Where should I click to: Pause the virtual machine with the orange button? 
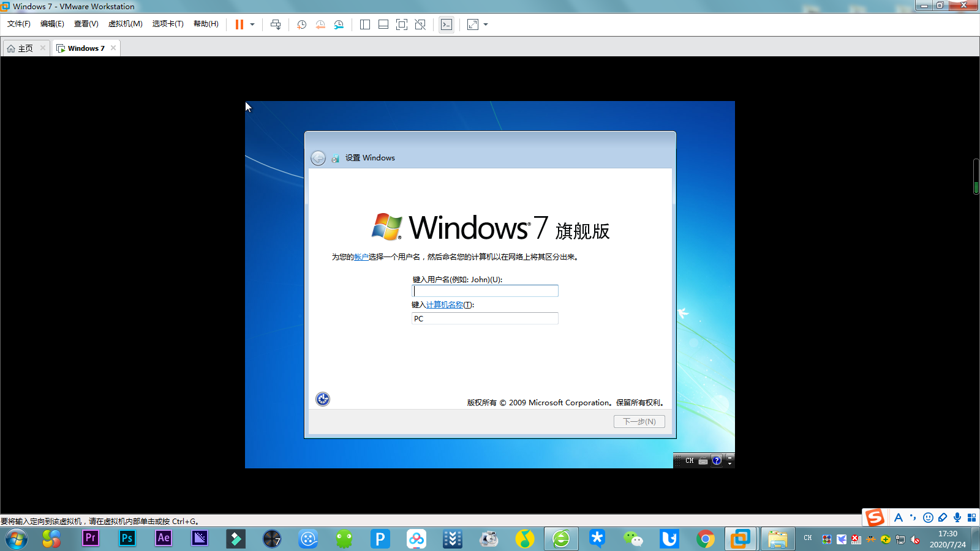click(239, 24)
